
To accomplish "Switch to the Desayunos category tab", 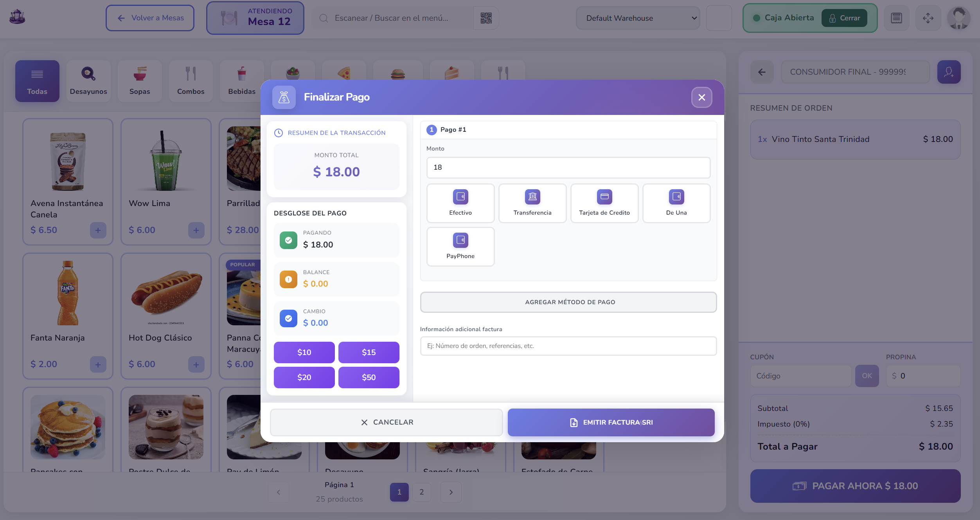I will 88,81.
